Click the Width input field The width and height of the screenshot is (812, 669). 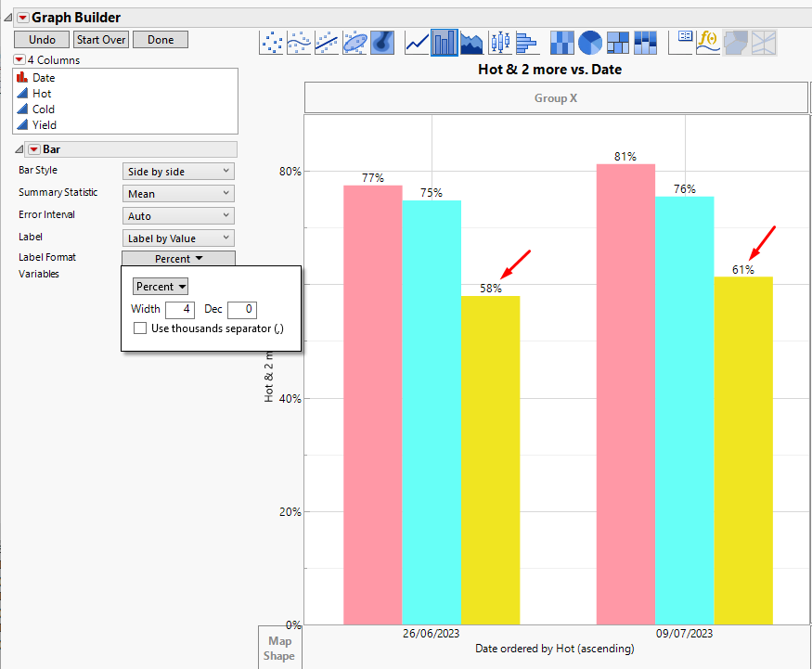[180, 310]
